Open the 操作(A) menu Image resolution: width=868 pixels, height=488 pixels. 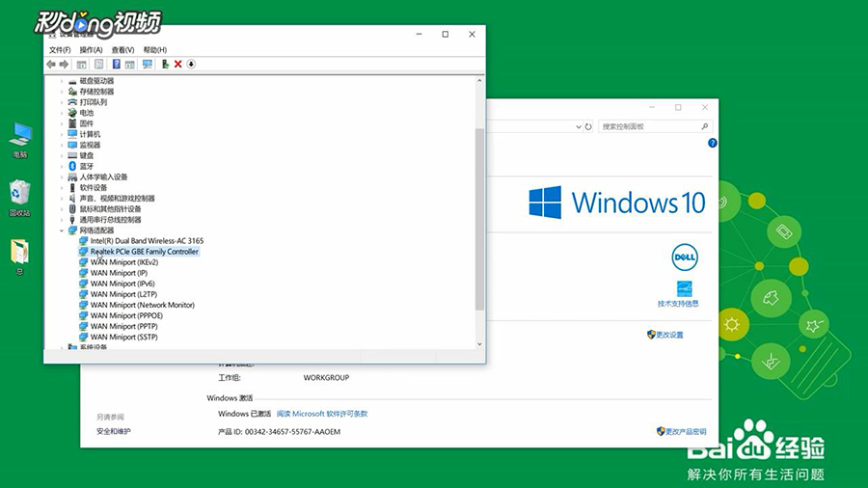[91, 50]
